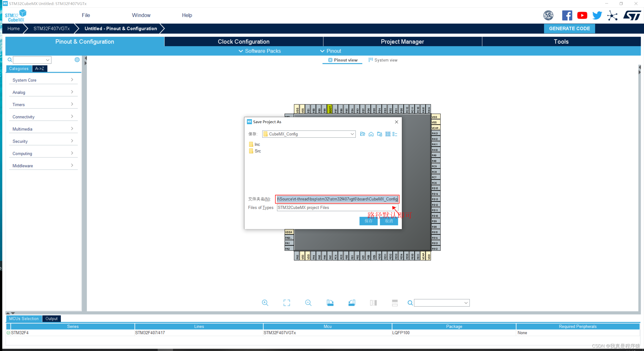Close the Save Project As dialog
644x351 pixels.
(x=396, y=122)
